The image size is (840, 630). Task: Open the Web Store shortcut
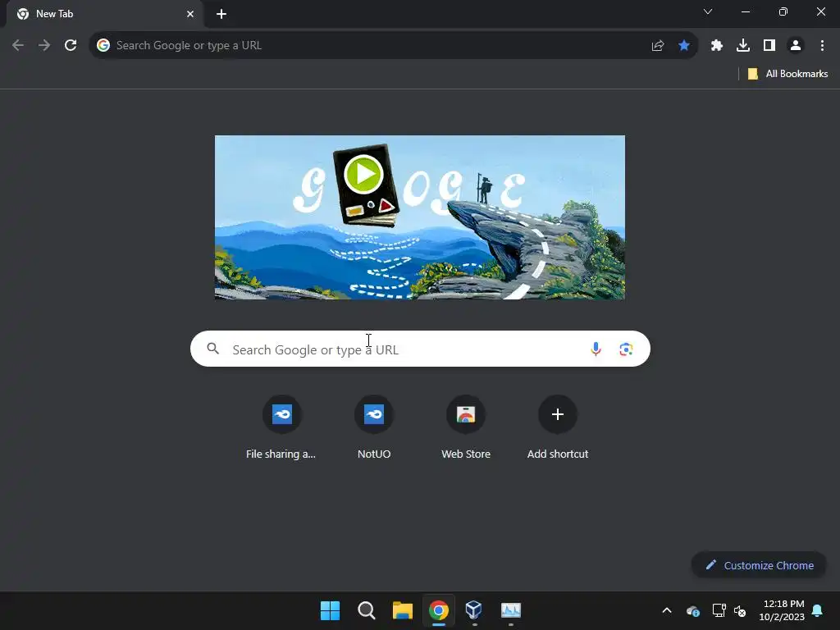[x=466, y=427]
